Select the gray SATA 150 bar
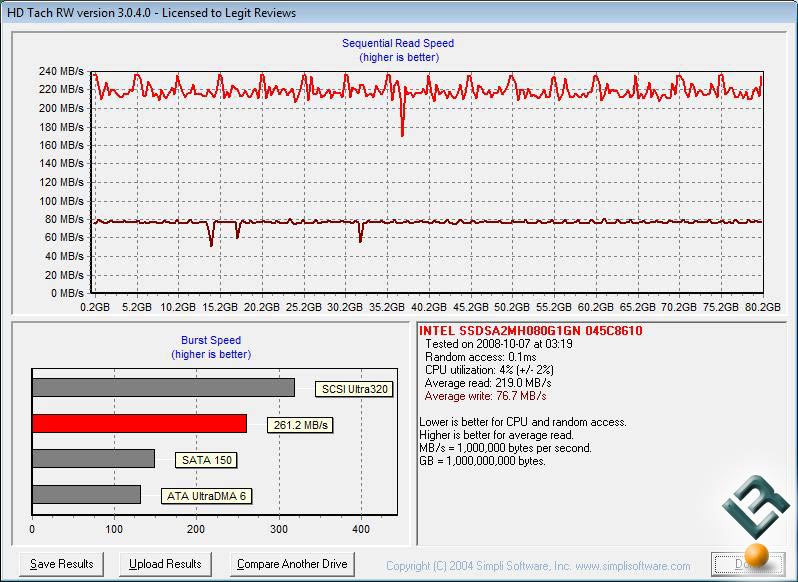Image resolution: width=798 pixels, height=582 pixels. point(94,458)
